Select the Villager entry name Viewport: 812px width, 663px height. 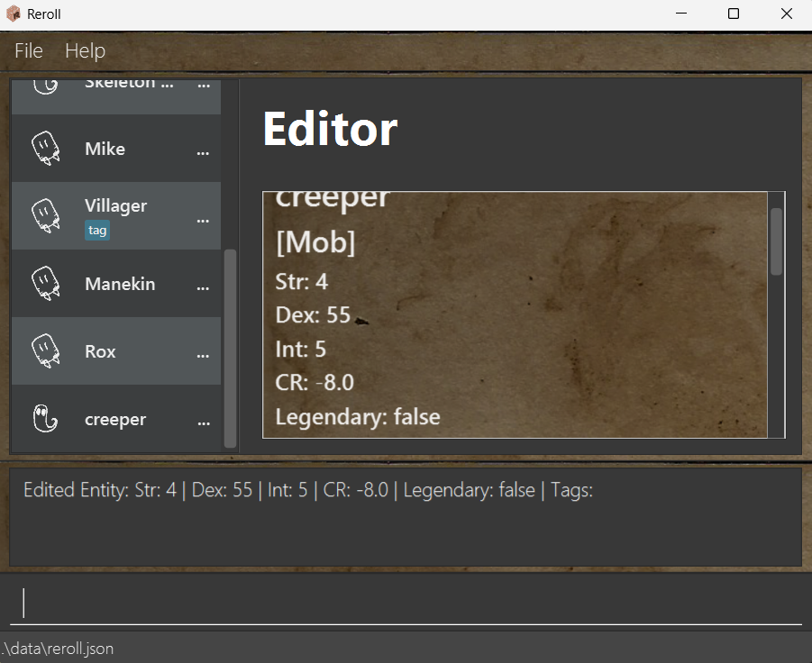(116, 206)
